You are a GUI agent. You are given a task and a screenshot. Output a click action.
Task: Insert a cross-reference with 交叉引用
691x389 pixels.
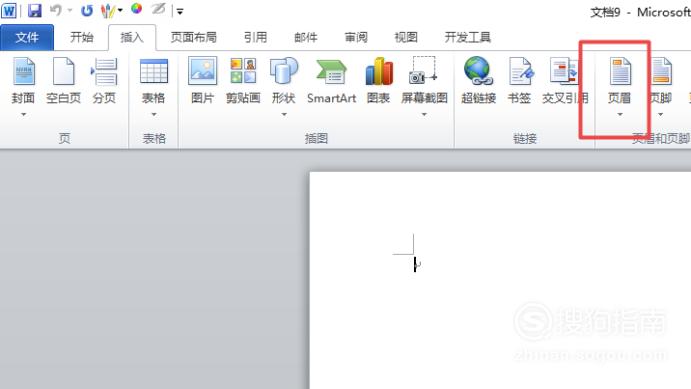click(x=565, y=81)
